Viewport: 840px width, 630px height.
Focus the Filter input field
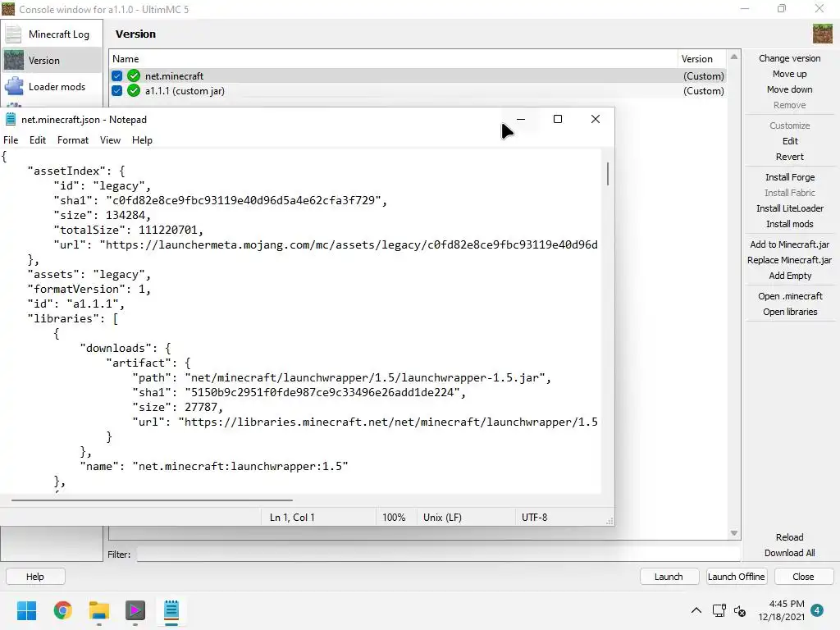pyautogui.click(x=438, y=555)
